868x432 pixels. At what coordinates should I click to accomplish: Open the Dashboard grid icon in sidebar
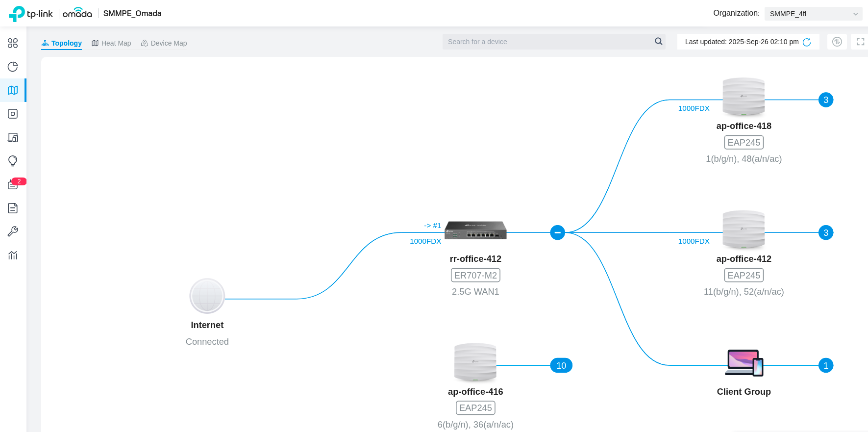coord(13,43)
